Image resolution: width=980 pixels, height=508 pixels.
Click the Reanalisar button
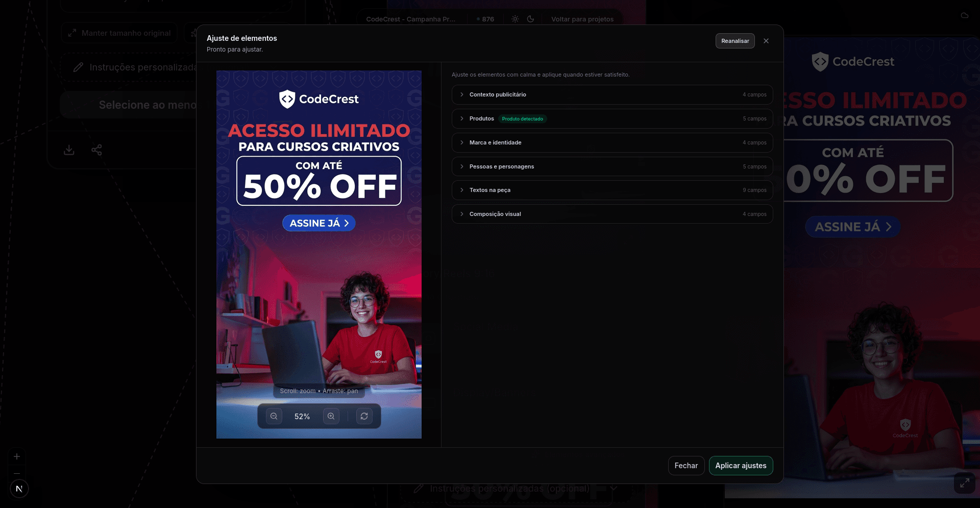point(735,41)
